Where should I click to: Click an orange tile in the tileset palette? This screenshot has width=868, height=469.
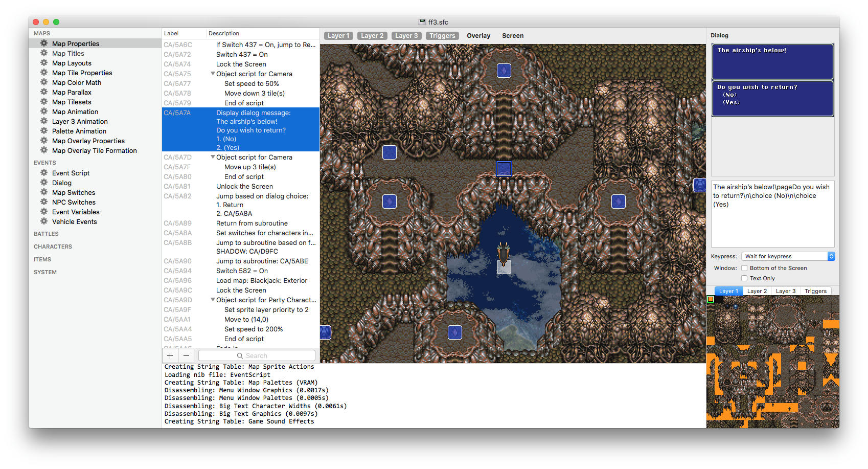pyautogui.click(x=831, y=324)
